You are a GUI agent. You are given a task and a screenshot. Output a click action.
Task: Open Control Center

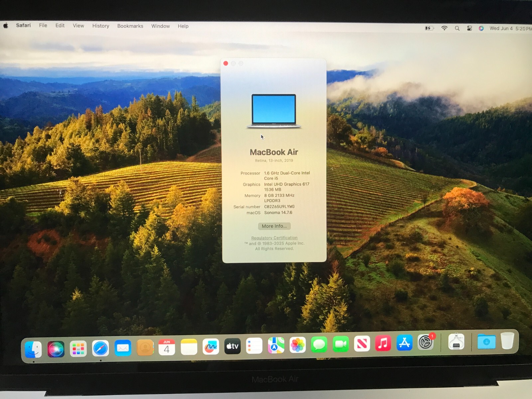pos(469,28)
